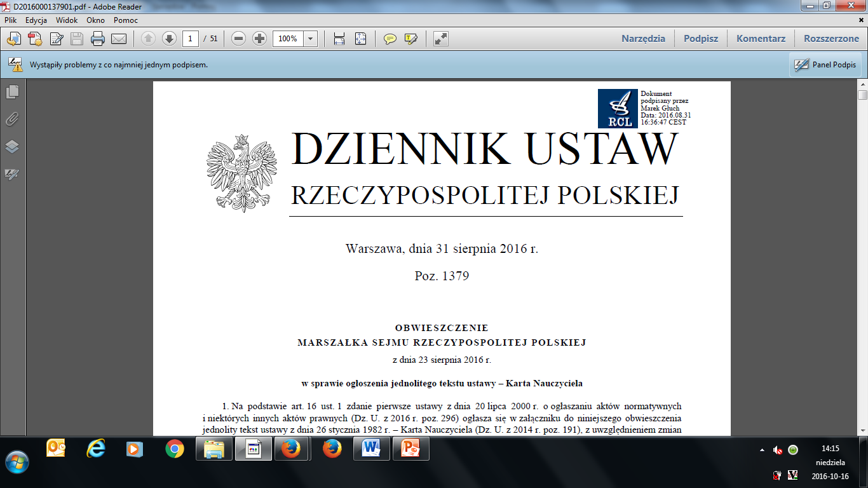Viewport: 868px width, 488px height.
Task: Click the signature problem warning icon
Action: (x=15, y=65)
